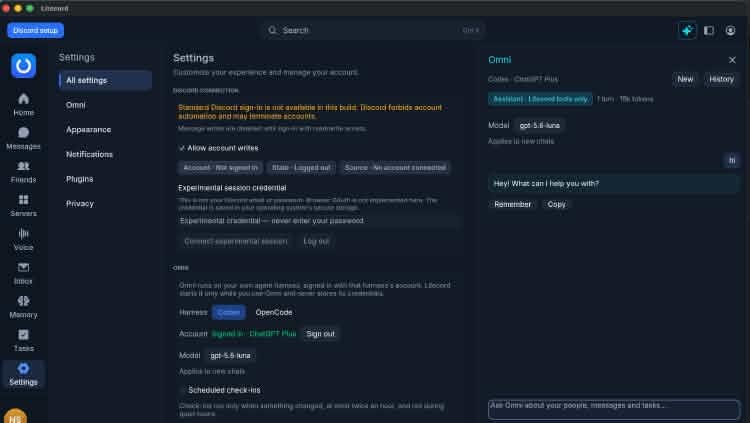Click the Ask Omni message box
The height and width of the screenshot is (423, 750).
tap(614, 410)
